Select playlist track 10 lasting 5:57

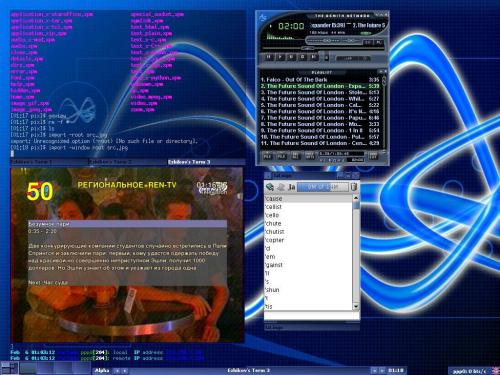[320, 137]
